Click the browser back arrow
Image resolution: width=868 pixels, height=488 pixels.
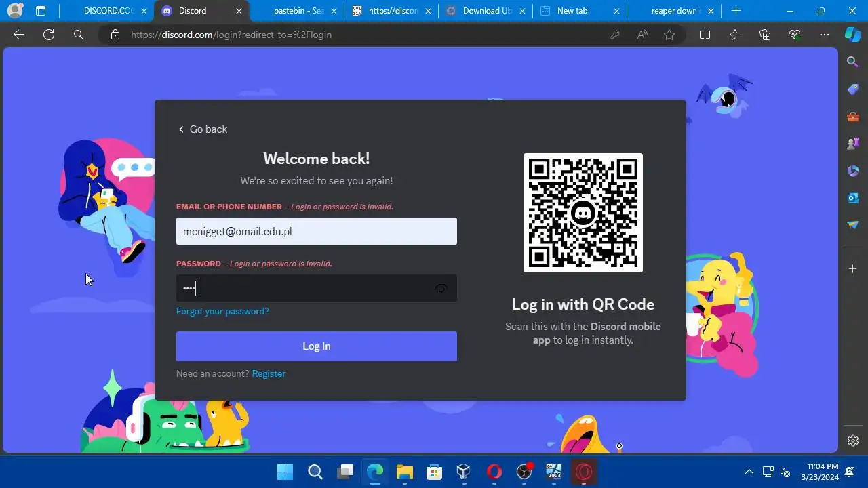pyautogui.click(x=19, y=35)
